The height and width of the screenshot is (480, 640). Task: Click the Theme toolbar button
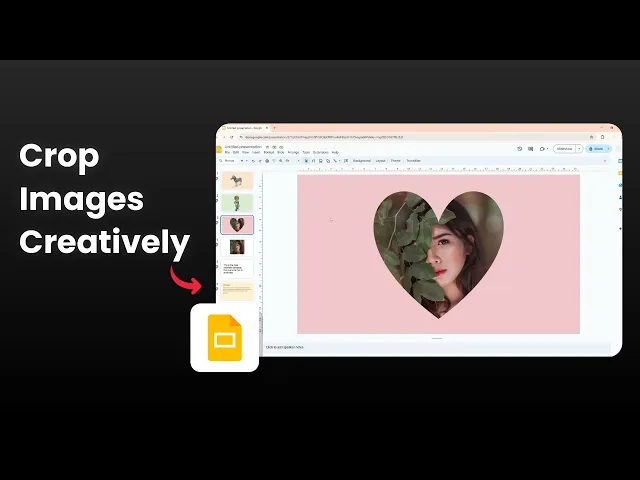point(396,161)
